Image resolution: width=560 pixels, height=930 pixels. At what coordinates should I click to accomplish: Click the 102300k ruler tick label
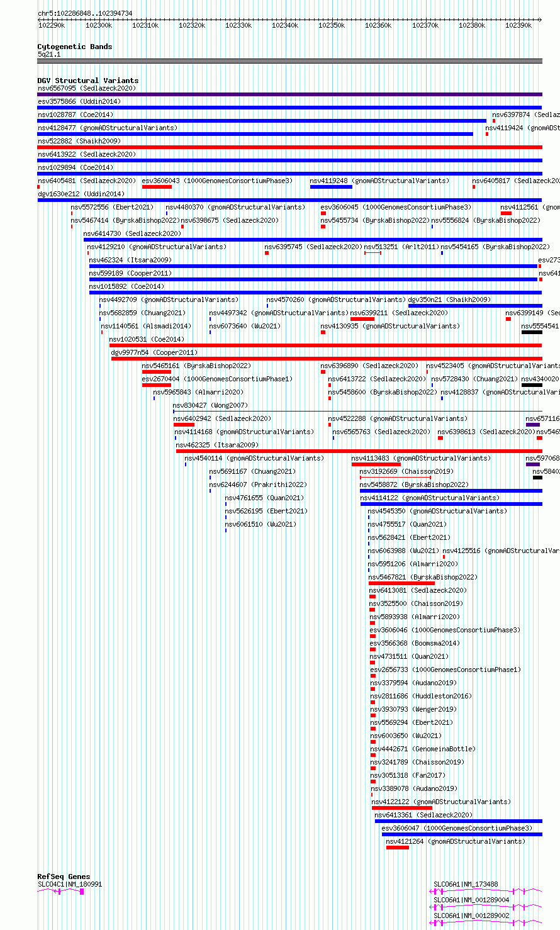tap(98, 25)
